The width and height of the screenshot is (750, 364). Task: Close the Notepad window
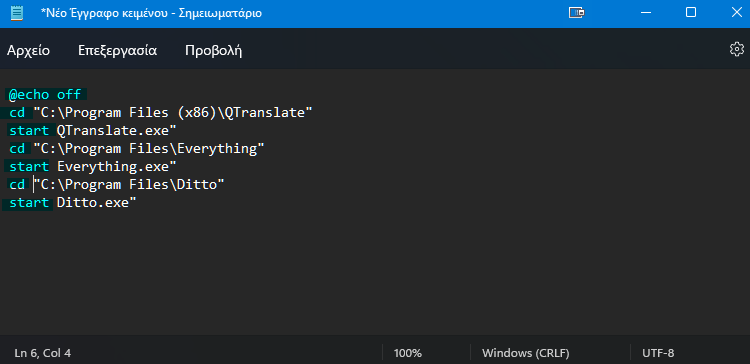[737, 12]
